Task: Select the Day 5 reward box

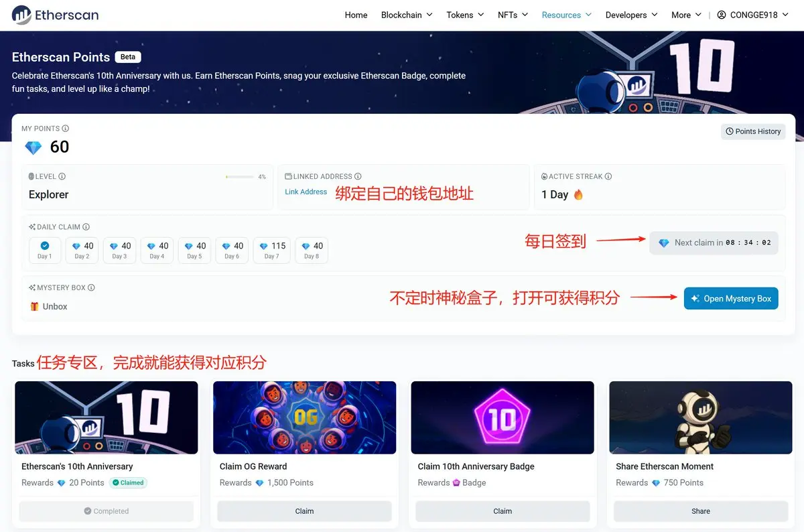Action: pos(194,250)
